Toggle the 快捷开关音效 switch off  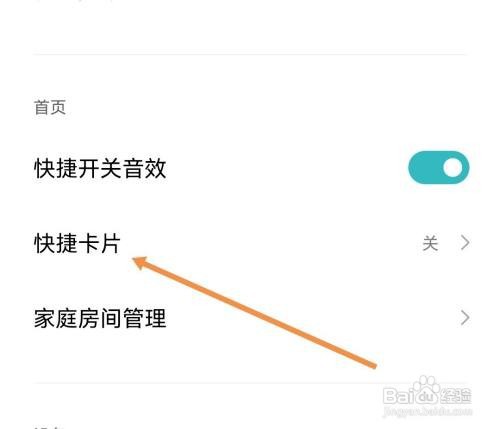point(439,168)
